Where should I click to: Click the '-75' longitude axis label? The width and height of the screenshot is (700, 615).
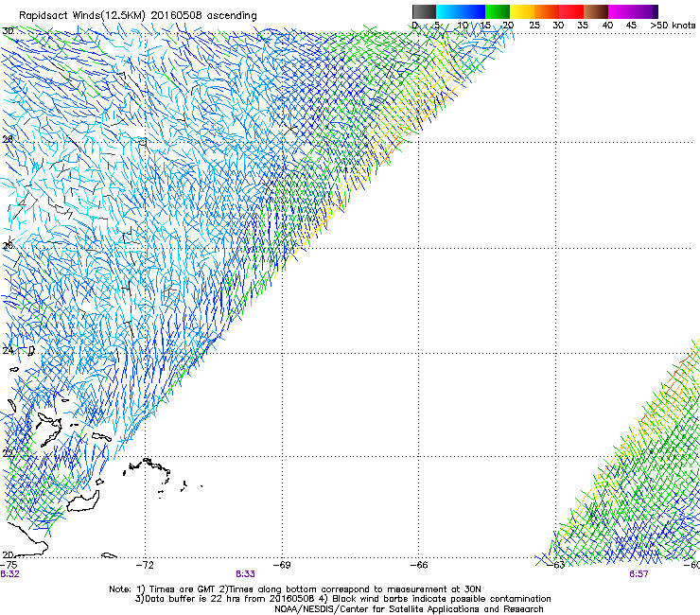coord(9,565)
